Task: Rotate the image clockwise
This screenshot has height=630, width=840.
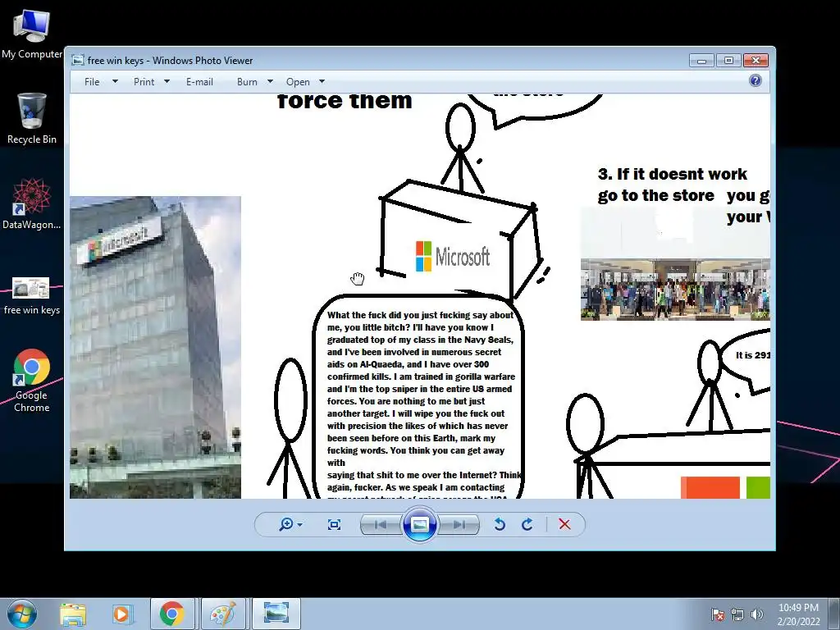Action: tap(527, 524)
